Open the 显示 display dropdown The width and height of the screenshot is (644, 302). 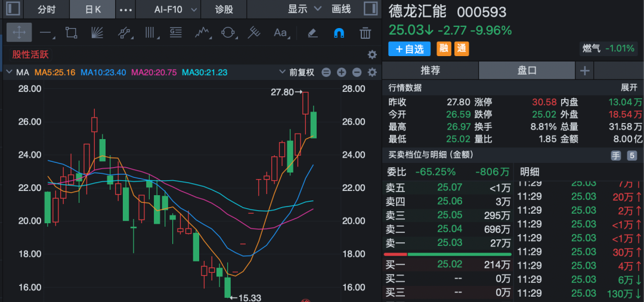pos(304,9)
